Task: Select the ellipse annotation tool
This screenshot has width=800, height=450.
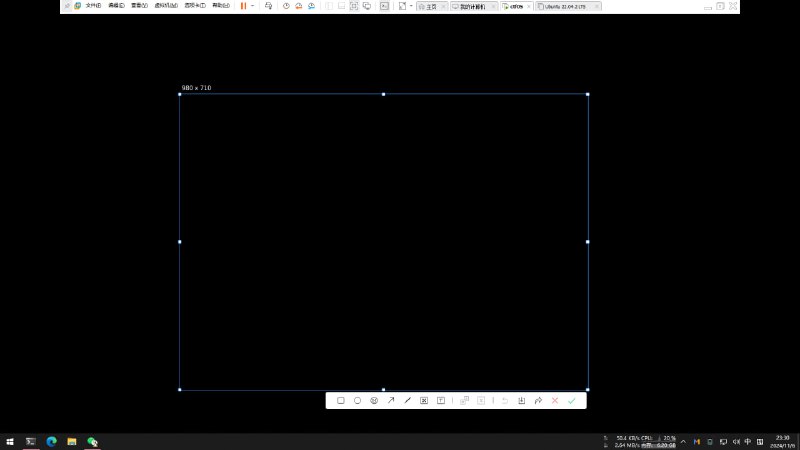Action: coord(357,401)
